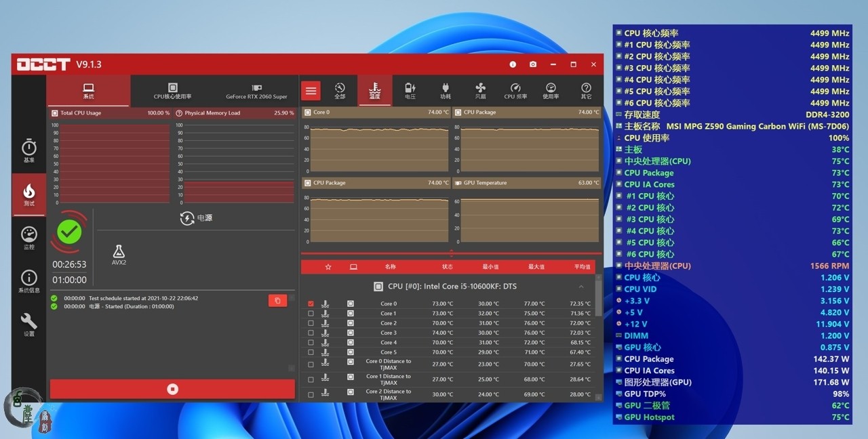Collapse the CPU [#0] Intel Core i5-10600KF group

[x=581, y=287]
